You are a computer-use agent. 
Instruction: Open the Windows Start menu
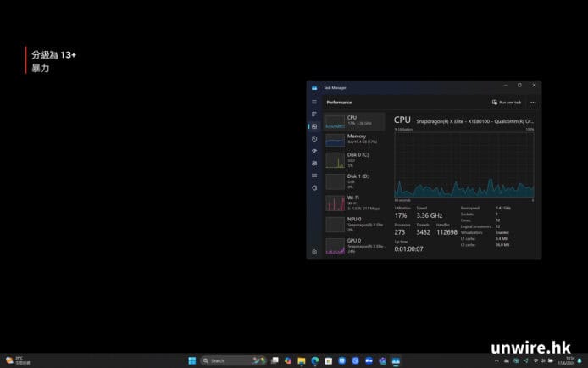(x=191, y=360)
